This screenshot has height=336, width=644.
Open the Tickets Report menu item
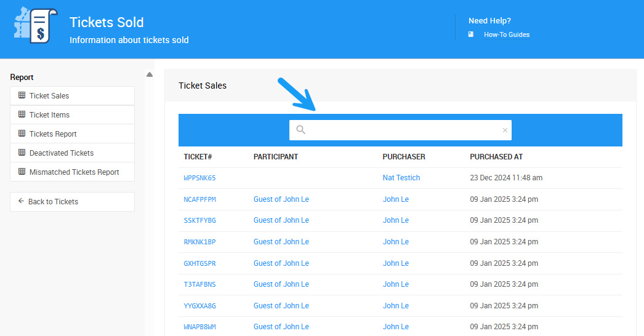53,134
